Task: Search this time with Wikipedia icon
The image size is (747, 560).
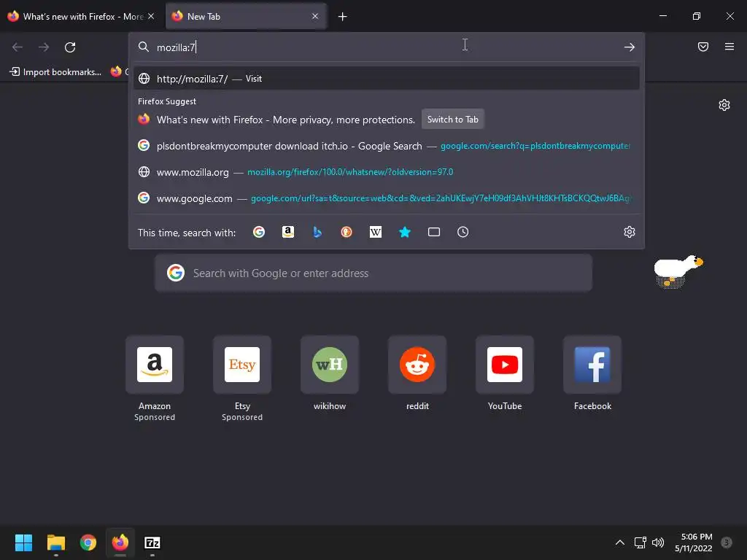Action: coord(376,232)
